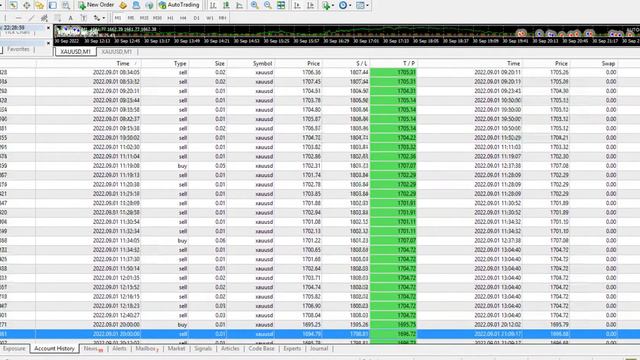Toggle chart auto scroll icon
This screenshot has height=360, width=640.
click(x=297, y=5)
